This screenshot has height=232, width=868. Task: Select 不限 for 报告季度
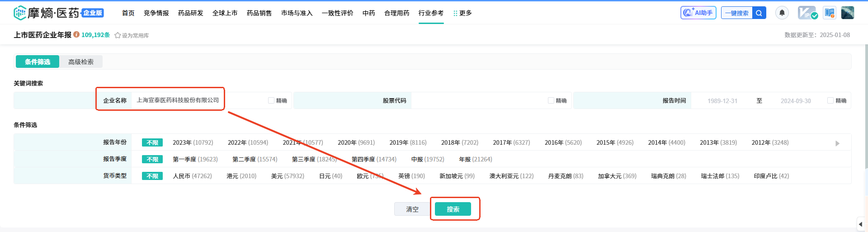pyautogui.click(x=152, y=159)
